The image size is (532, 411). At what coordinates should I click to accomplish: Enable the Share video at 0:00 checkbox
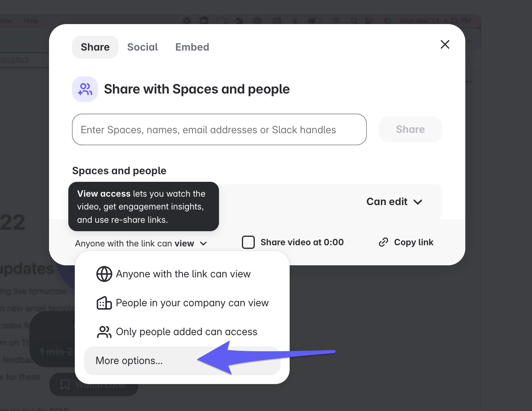[248, 242]
